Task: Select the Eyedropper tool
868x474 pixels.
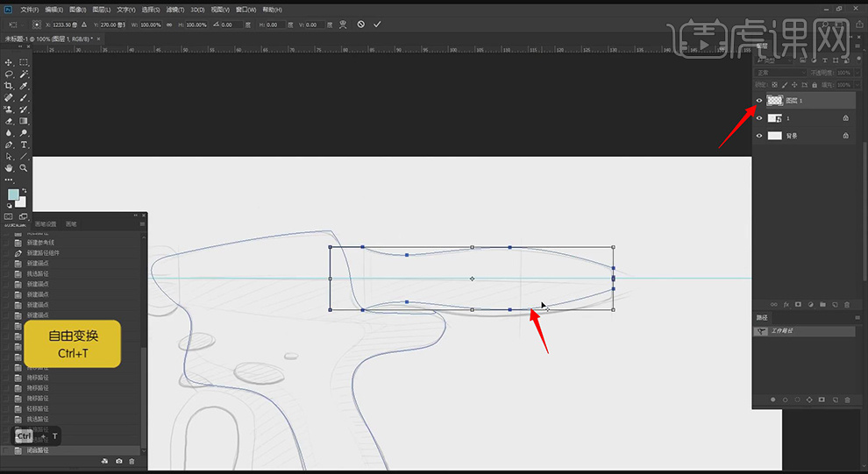Action: (x=24, y=86)
